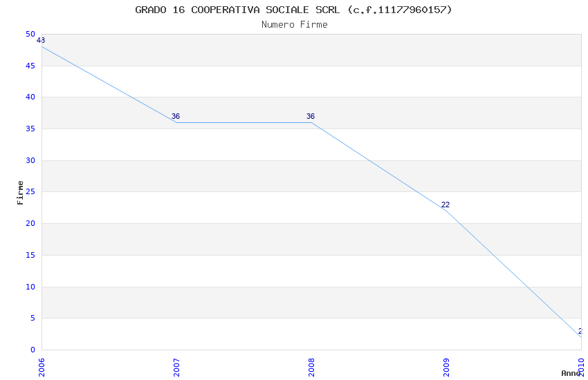Click the data label 36 above 2008
588x380 pixels.
311,117
